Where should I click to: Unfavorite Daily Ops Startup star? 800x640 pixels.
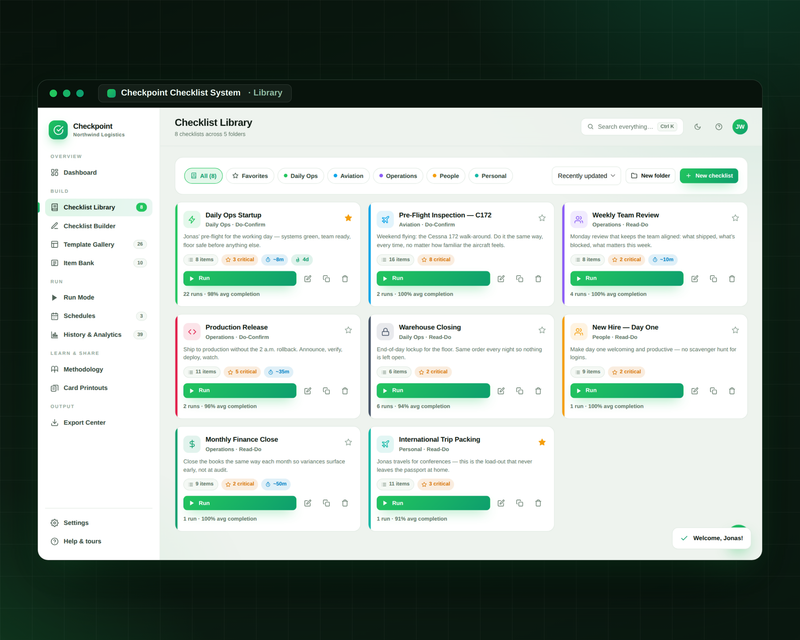pos(348,218)
